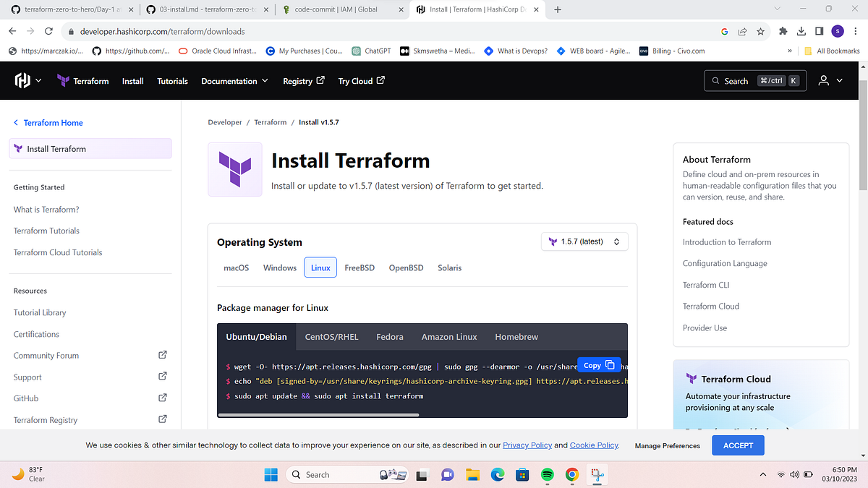Click the Chrome profile avatar

coord(838,31)
